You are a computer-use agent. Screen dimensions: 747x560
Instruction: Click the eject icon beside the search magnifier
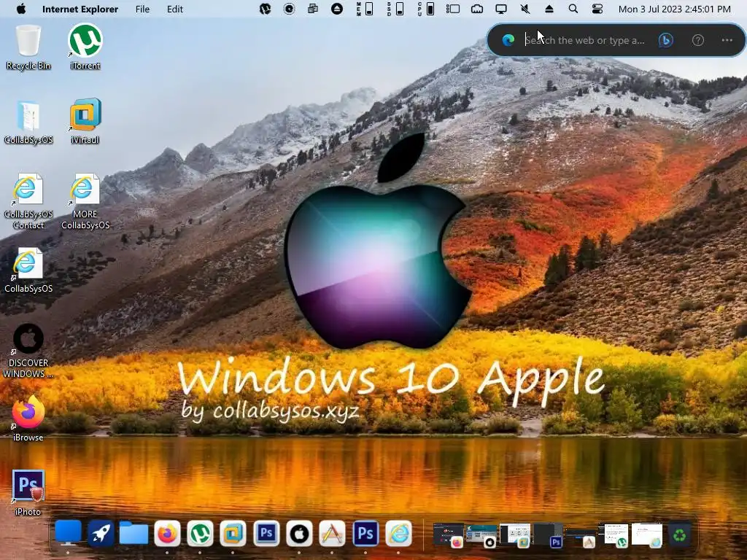pyautogui.click(x=549, y=9)
